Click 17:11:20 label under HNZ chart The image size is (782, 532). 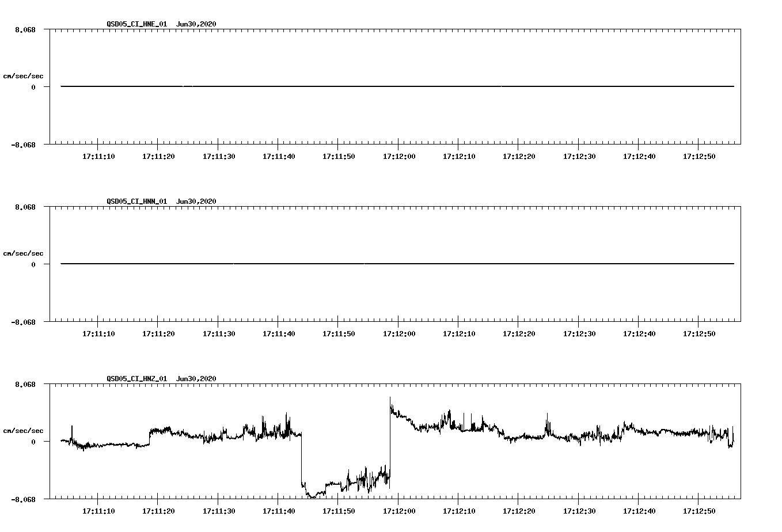tap(158, 511)
